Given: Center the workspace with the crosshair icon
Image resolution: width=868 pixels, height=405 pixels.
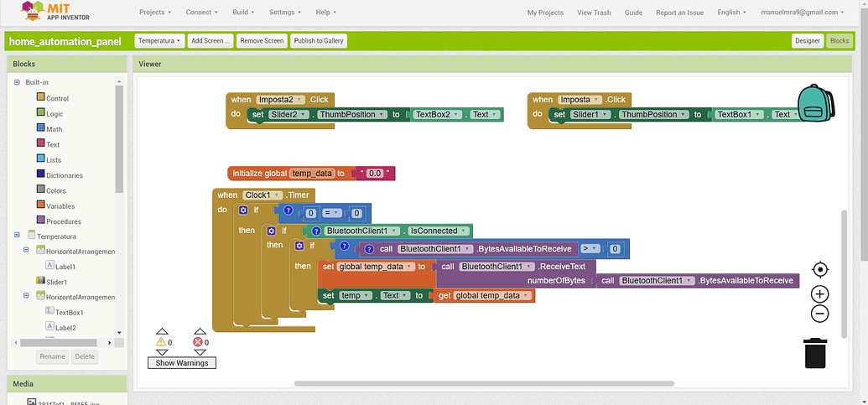Looking at the screenshot, I should pyautogui.click(x=820, y=269).
